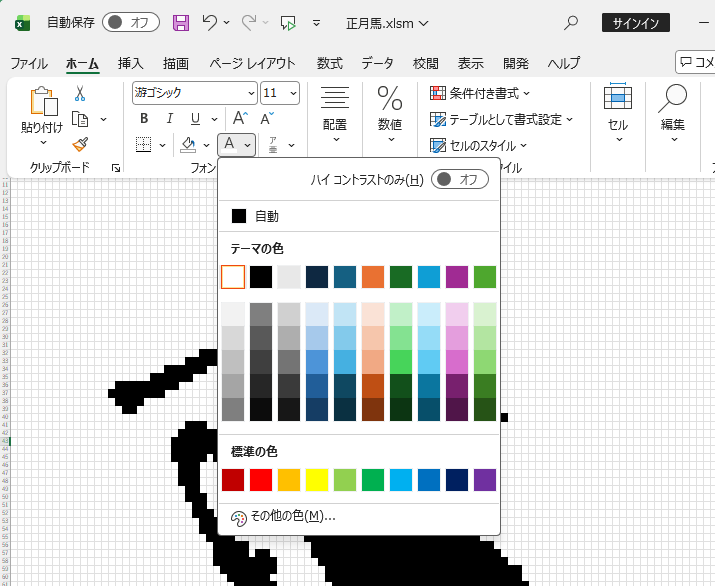715x586 pixels.
Task: Expand the font size dropdown
Action: (292, 93)
